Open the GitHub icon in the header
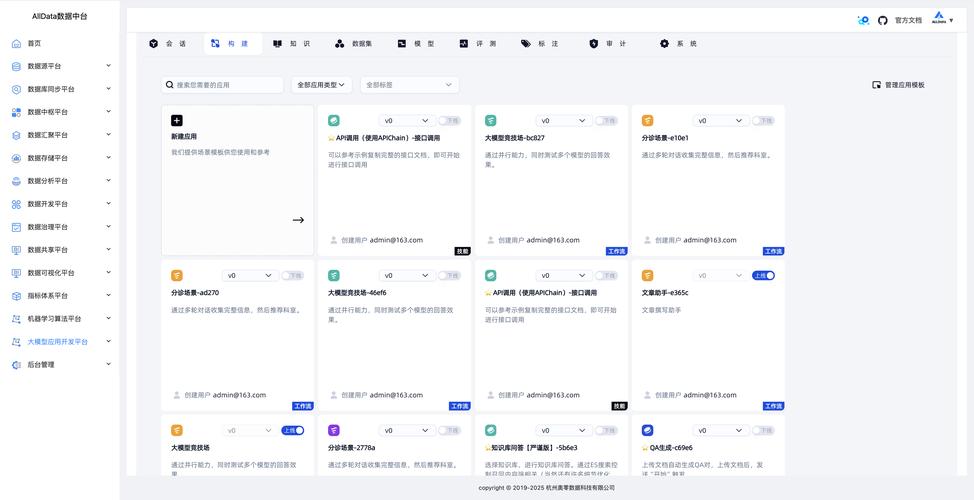Viewport: 974px width, 500px height. click(x=883, y=20)
